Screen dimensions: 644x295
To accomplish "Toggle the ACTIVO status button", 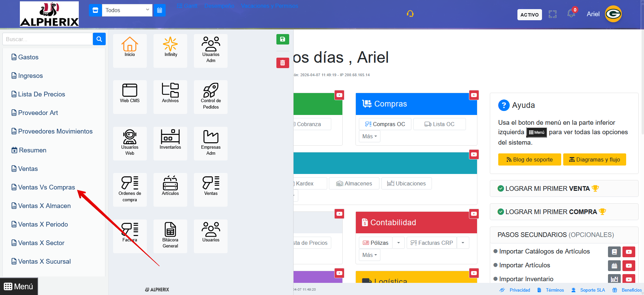I will (x=529, y=15).
